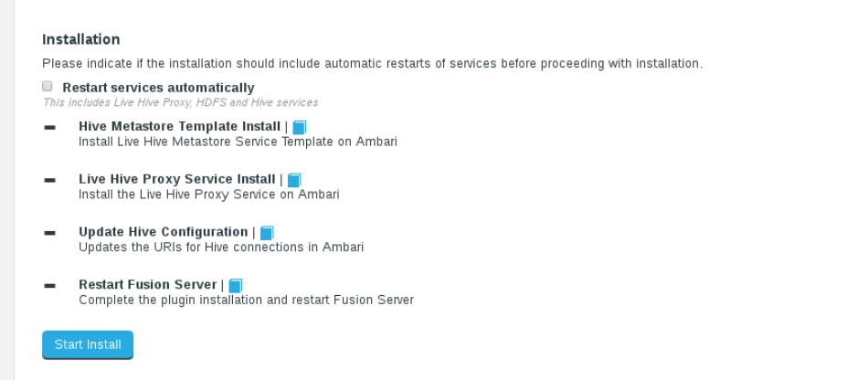
Task: Click status dash icon for Restart Fusion Server
Action: (x=50, y=286)
